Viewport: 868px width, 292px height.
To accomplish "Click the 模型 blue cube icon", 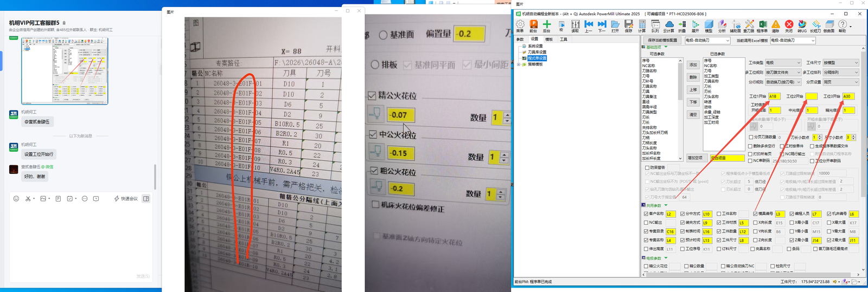I will pyautogui.click(x=709, y=25).
